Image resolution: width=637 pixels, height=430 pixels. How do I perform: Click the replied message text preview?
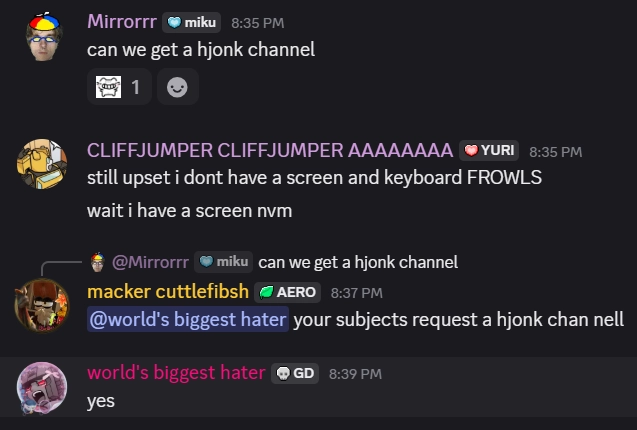(x=358, y=262)
